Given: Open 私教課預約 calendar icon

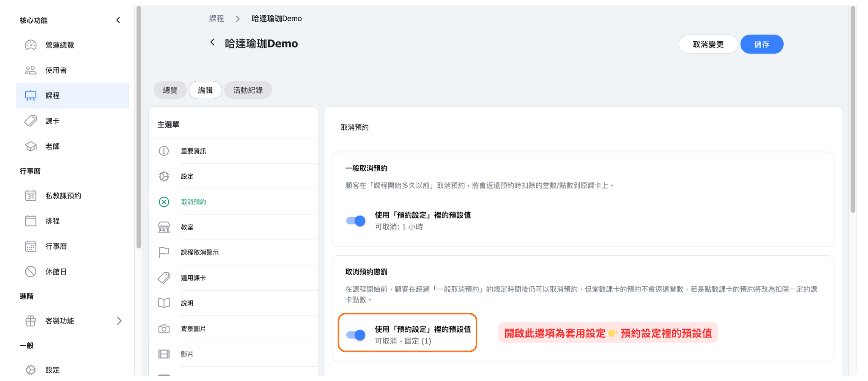Looking at the screenshot, I should point(31,196).
